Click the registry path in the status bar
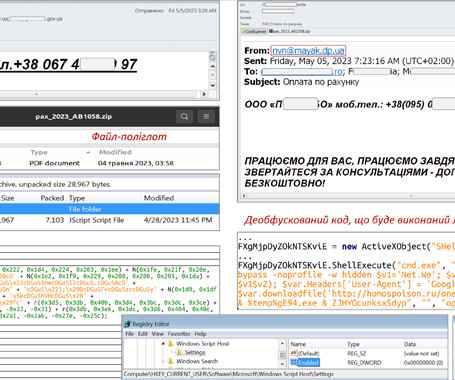Viewport: 455px width, 380px height. point(229,374)
